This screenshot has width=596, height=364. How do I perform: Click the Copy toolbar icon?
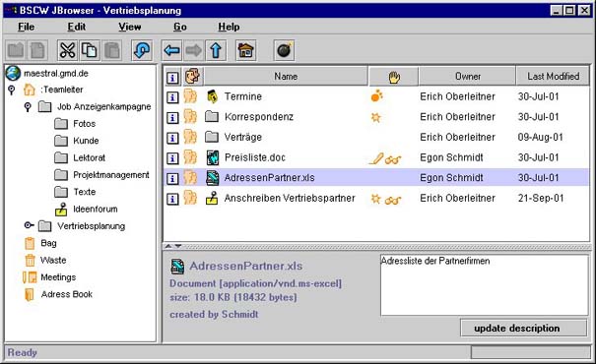click(x=90, y=50)
